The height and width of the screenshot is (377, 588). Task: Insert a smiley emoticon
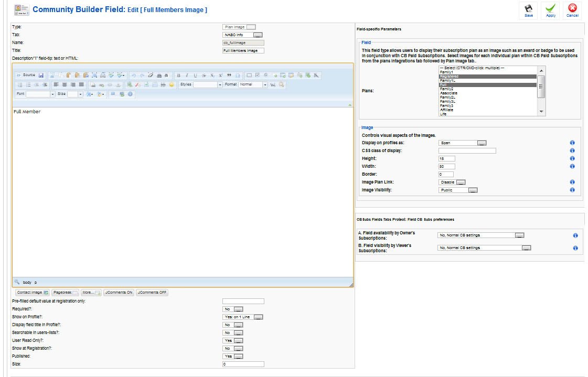point(172,85)
